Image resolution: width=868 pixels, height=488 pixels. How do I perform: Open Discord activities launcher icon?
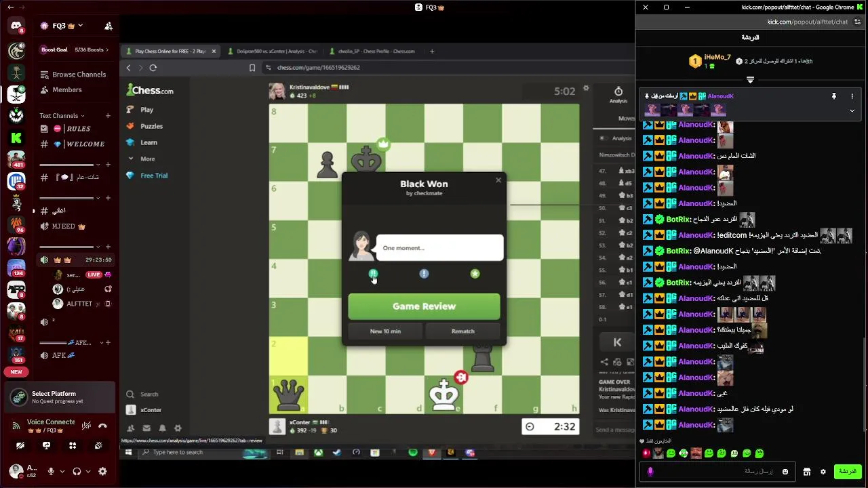(73, 445)
